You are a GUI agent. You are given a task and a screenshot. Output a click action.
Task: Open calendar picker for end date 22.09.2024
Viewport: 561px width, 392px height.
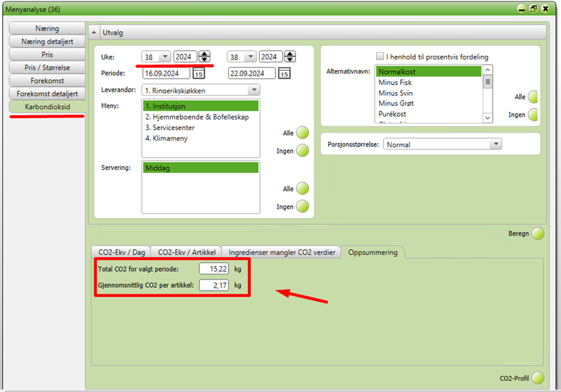coord(285,74)
